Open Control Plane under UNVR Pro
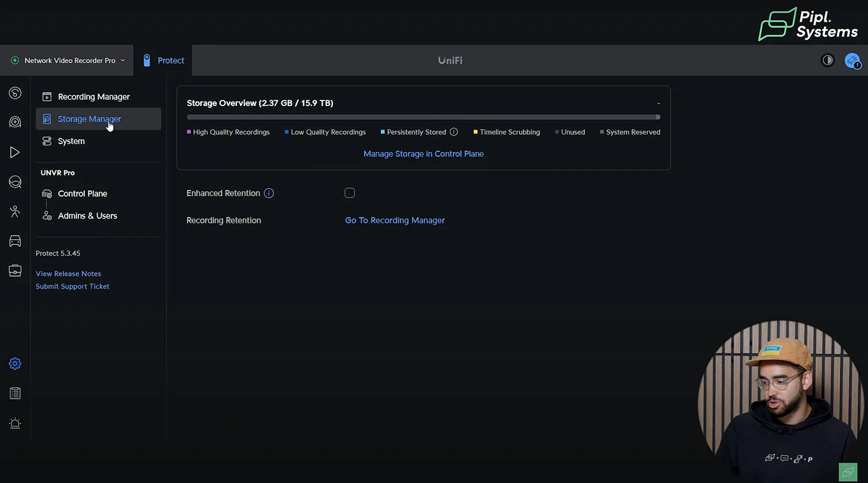868x483 pixels. [98, 194]
